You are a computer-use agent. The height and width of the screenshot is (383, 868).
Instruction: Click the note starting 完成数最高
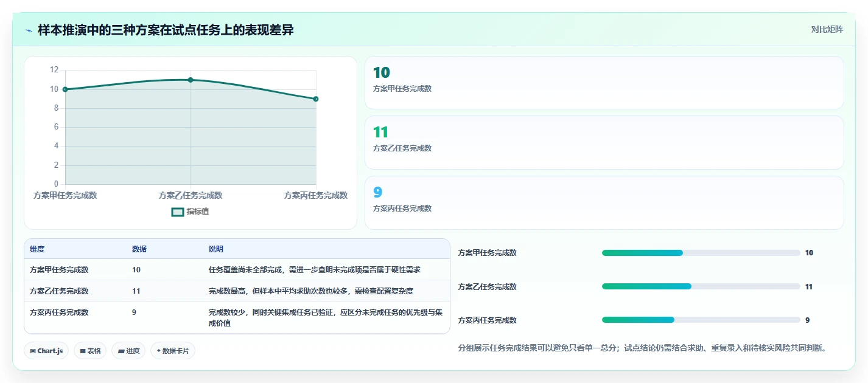pyautogui.click(x=311, y=291)
